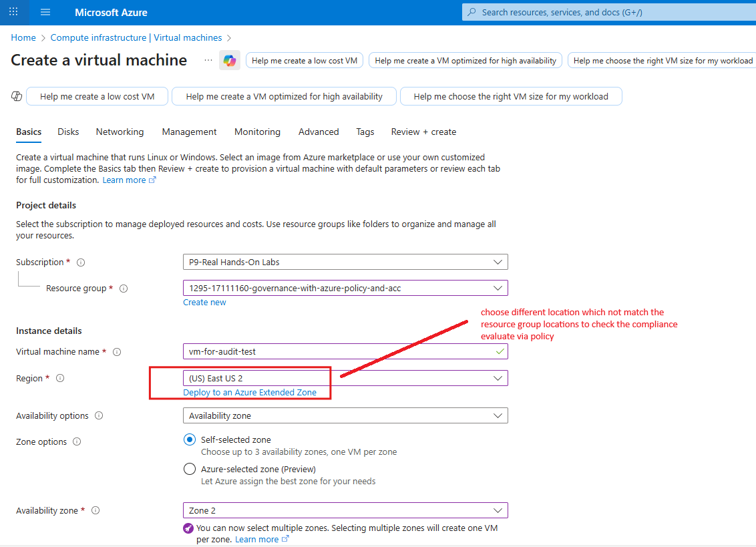Click the ellipsis beside Create a virtual machine

[208, 61]
